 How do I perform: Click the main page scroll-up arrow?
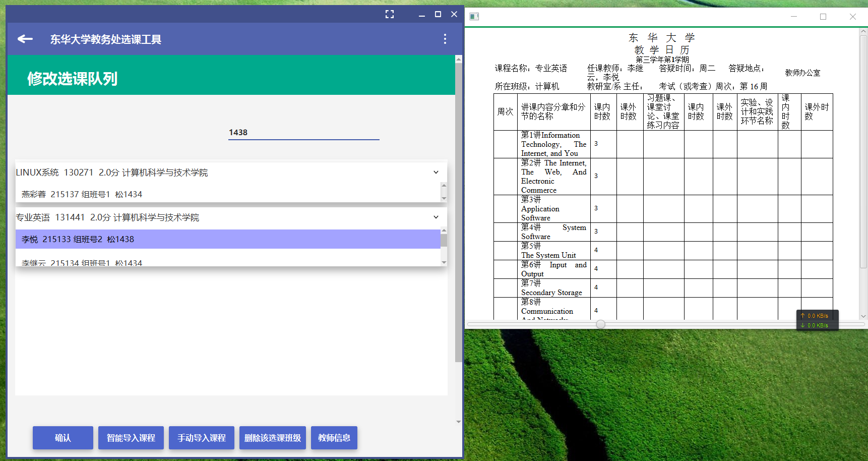click(458, 60)
